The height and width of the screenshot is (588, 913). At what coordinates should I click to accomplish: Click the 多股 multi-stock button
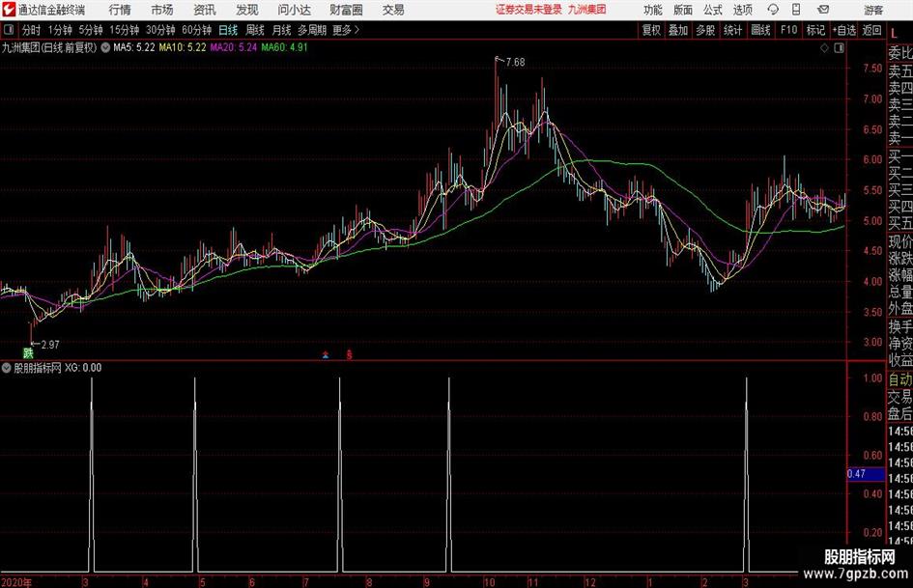[705, 30]
